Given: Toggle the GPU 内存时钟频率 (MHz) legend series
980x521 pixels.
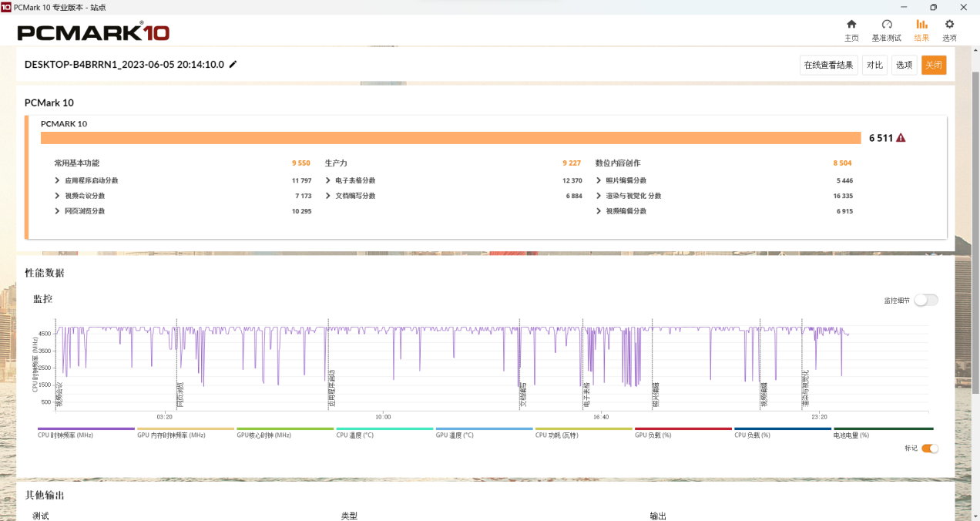Looking at the screenshot, I should click(x=186, y=432).
